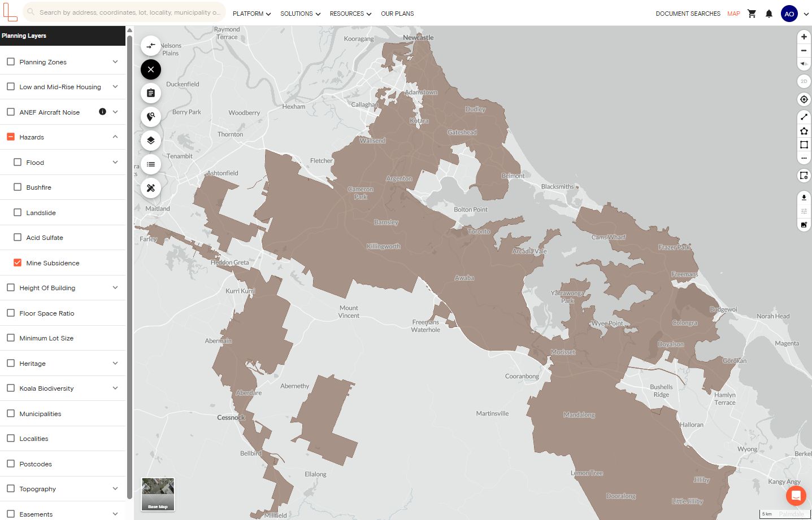Expand the Topography chevron
The height and width of the screenshot is (520, 812).
[x=115, y=488]
